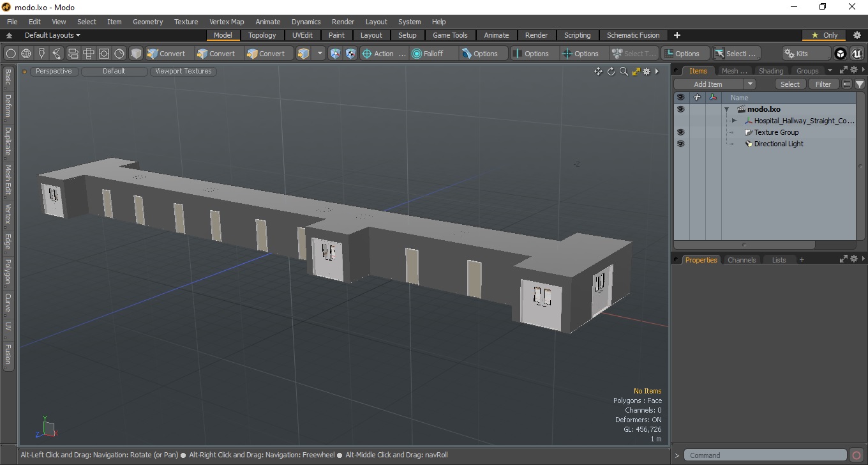Toggle the Falloff tool
The width and height of the screenshot is (868, 465).
click(433, 54)
